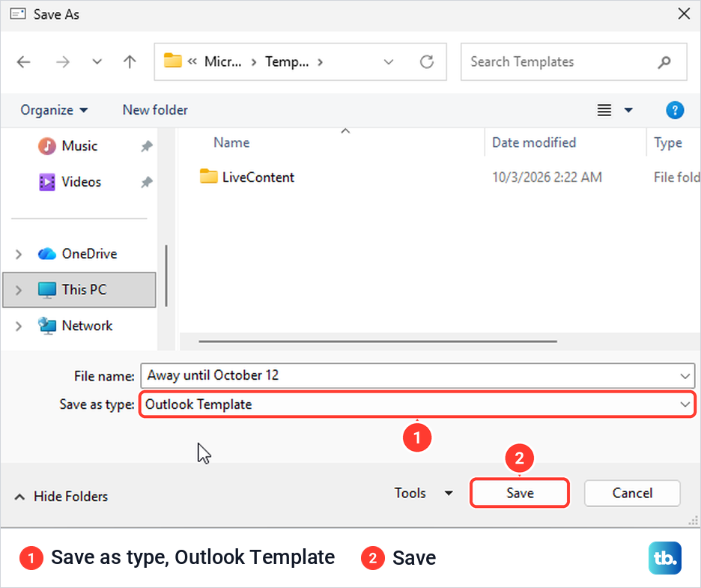Click the LiveContent folder icon
Image resolution: width=701 pixels, height=588 pixels.
click(x=208, y=176)
